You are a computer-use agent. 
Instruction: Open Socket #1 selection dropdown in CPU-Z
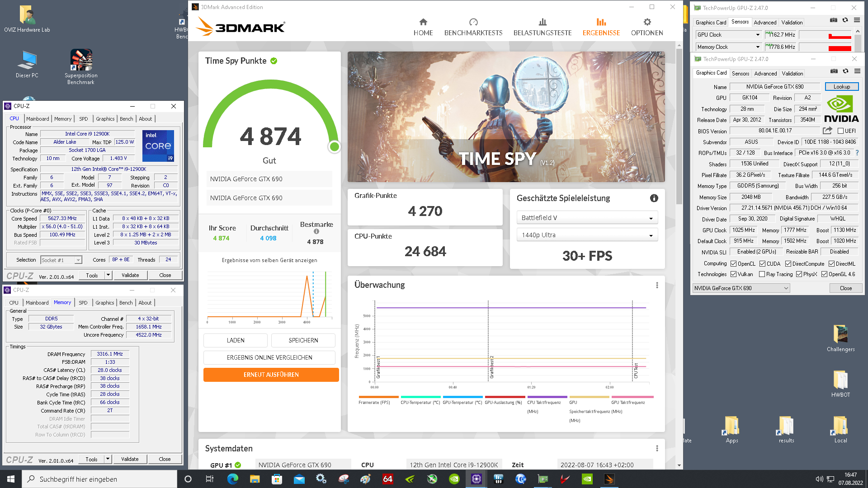point(61,260)
